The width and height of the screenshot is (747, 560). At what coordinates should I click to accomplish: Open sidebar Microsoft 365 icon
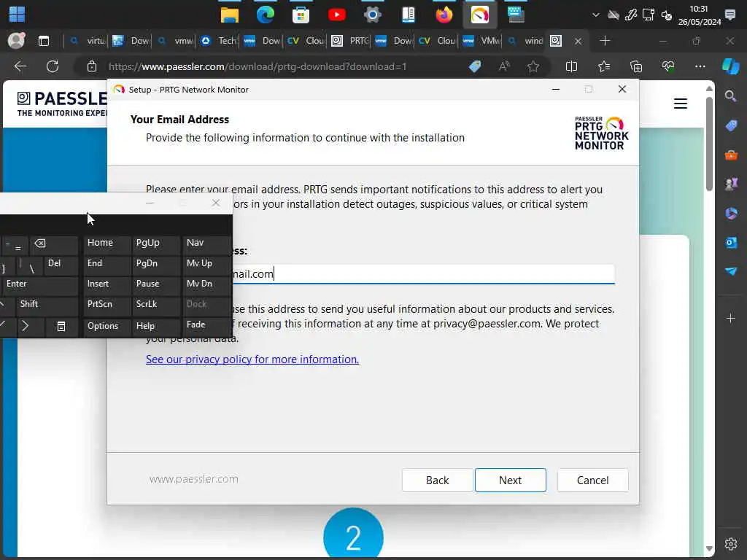coord(731,214)
